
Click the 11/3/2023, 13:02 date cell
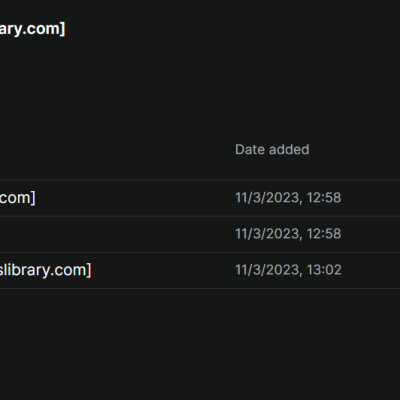click(288, 270)
